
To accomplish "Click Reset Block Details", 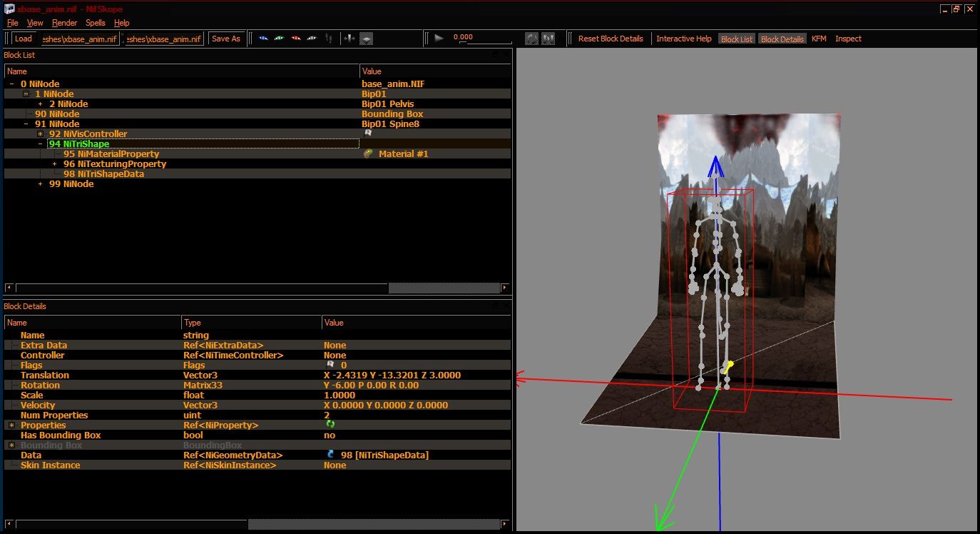I will [x=611, y=39].
